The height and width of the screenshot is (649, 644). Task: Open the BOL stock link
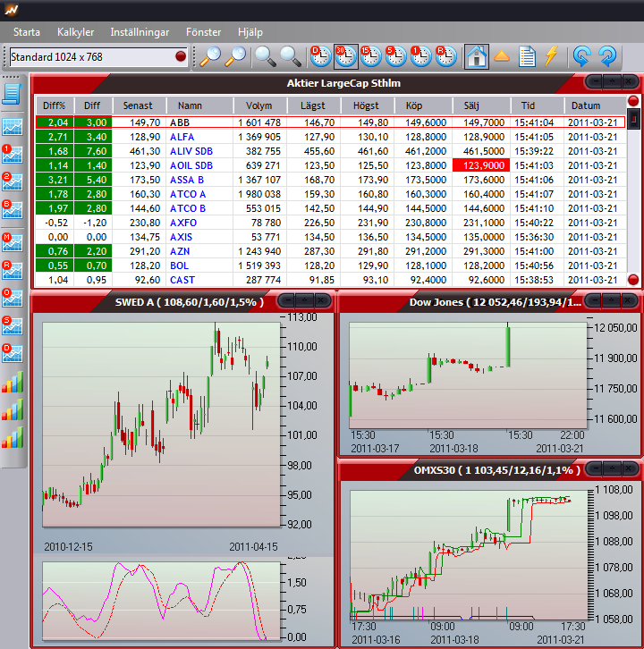pos(179,265)
